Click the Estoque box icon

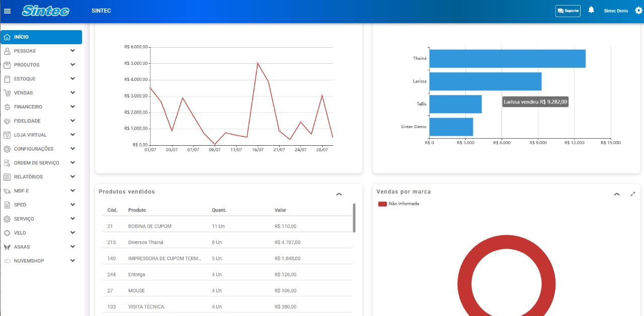pos(7,79)
